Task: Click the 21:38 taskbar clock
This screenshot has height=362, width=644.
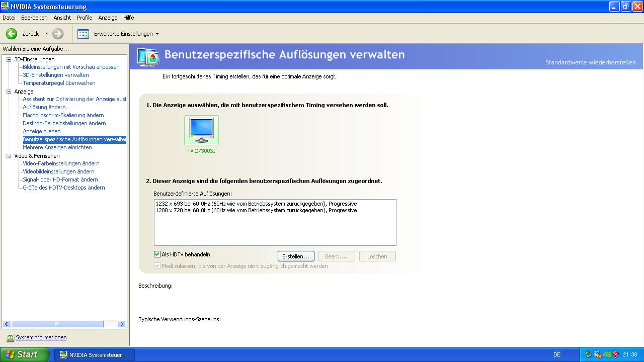Action: point(630,354)
